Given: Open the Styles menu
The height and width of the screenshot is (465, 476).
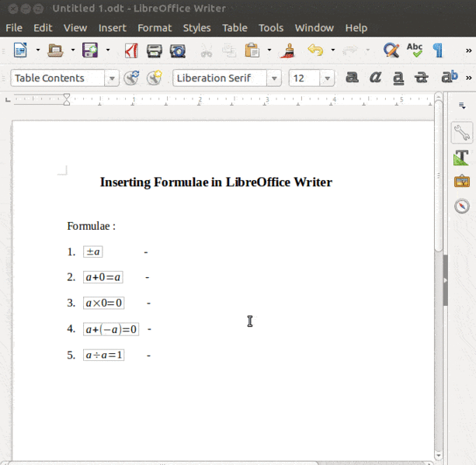Looking at the screenshot, I should [196, 28].
